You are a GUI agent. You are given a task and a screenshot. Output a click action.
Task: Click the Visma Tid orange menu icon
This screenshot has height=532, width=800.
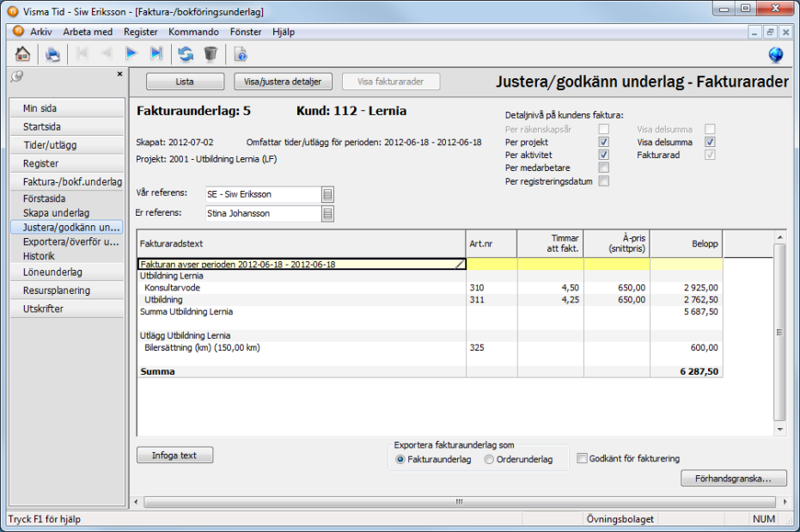tap(18, 31)
